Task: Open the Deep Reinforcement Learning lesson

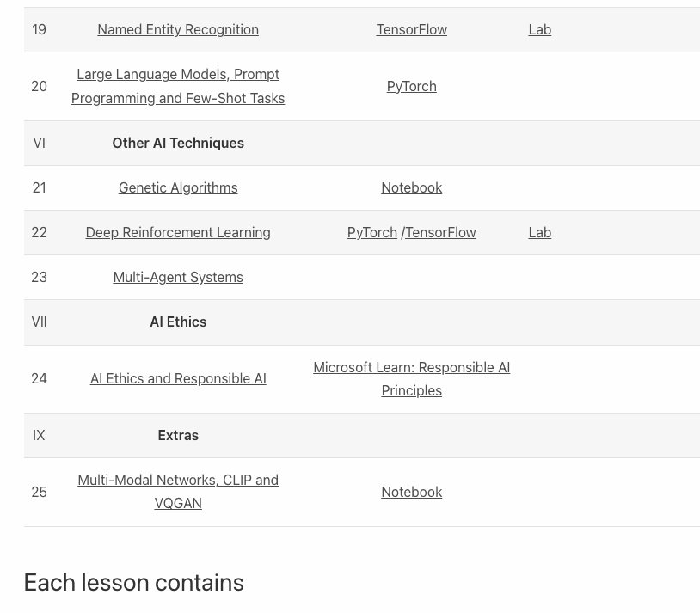Action: pyautogui.click(x=178, y=232)
